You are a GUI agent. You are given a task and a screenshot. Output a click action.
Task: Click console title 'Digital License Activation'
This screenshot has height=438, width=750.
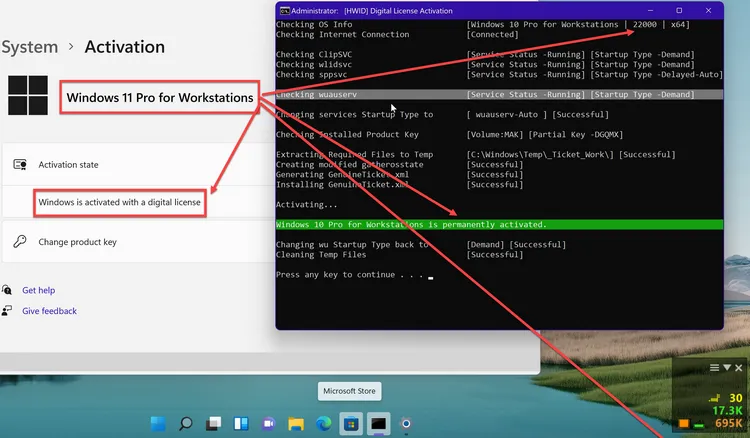point(411,11)
